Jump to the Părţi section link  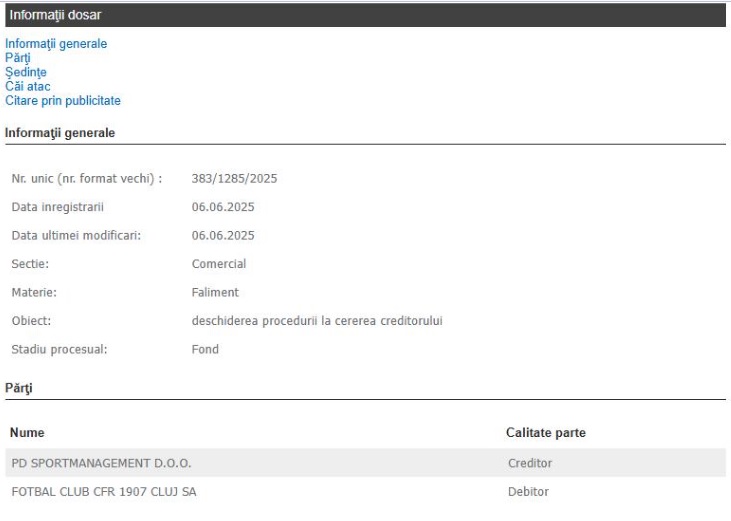pyautogui.click(x=18, y=58)
